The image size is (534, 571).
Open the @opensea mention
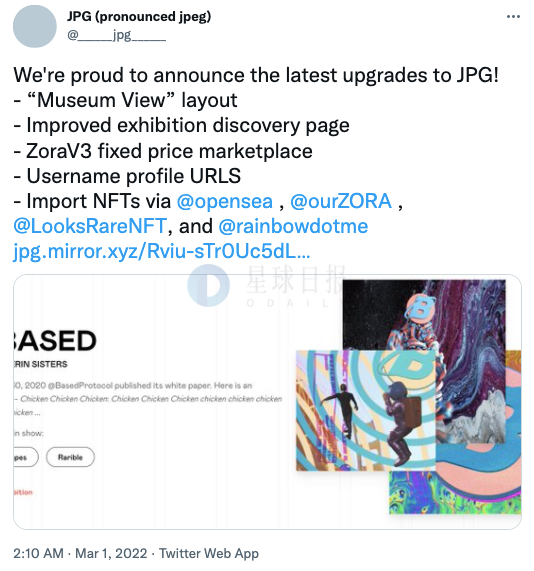click(x=225, y=201)
